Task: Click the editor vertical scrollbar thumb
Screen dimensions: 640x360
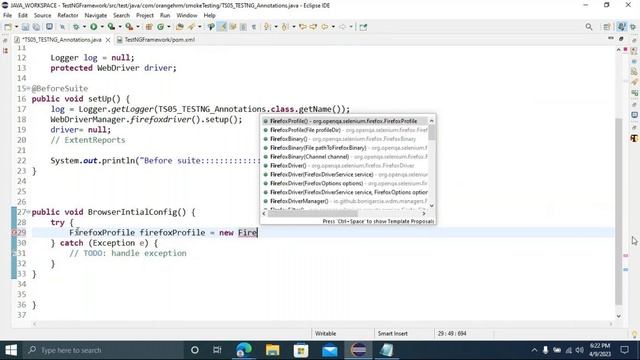Action: [619, 211]
